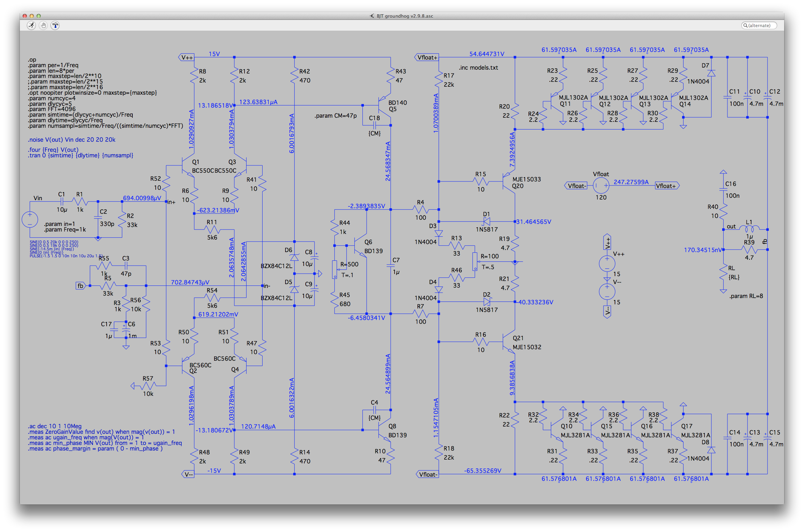Select the '.noise V(out) Vin dec 20 20 20k' directive
This screenshot has height=532, width=804.
click(72, 140)
